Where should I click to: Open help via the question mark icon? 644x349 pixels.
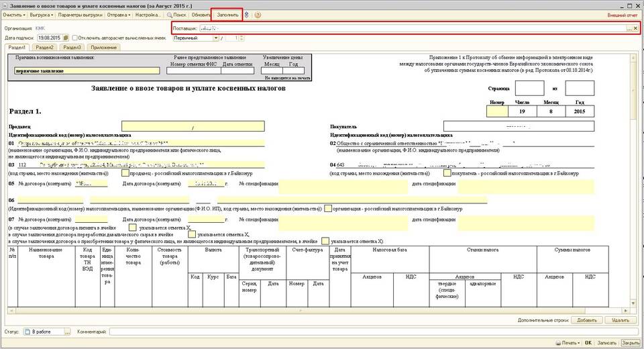tap(258, 15)
